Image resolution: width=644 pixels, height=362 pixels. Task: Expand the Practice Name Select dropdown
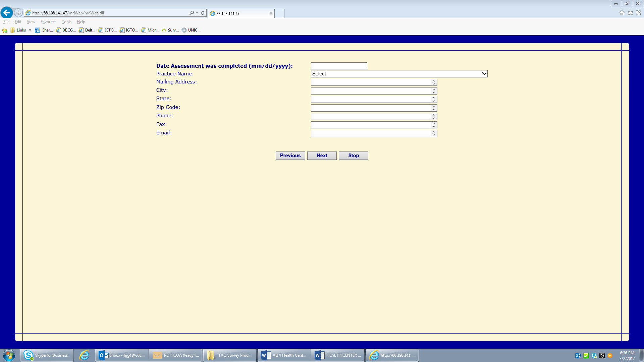(399, 74)
